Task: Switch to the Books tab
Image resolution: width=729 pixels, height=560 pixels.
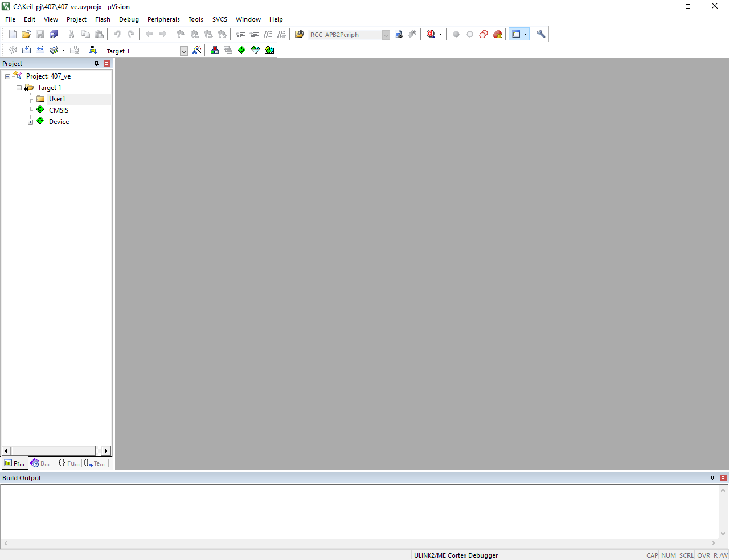Action: pyautogui.click(x=40, y=463)
